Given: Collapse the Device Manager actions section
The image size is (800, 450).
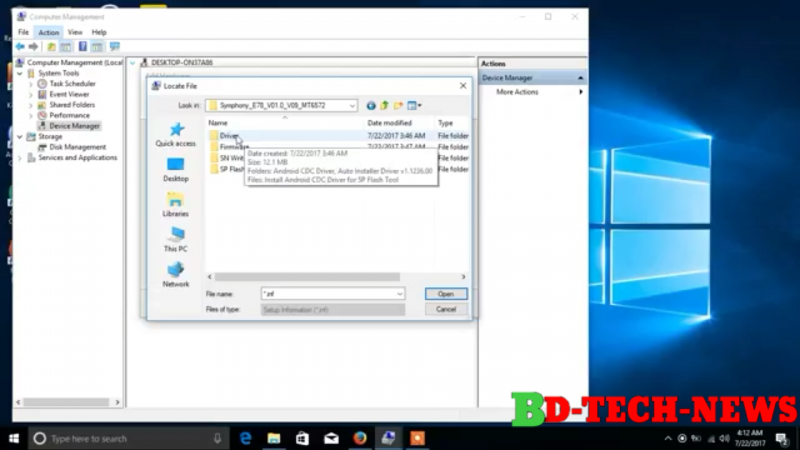Looking at the screenshot, I should (x=580, y=78).
